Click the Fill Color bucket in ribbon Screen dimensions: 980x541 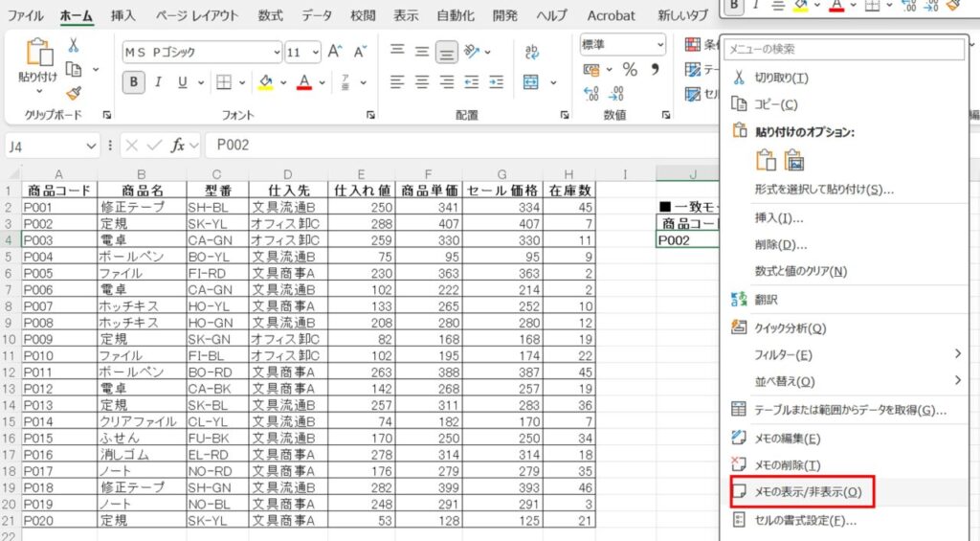[266, 82]
